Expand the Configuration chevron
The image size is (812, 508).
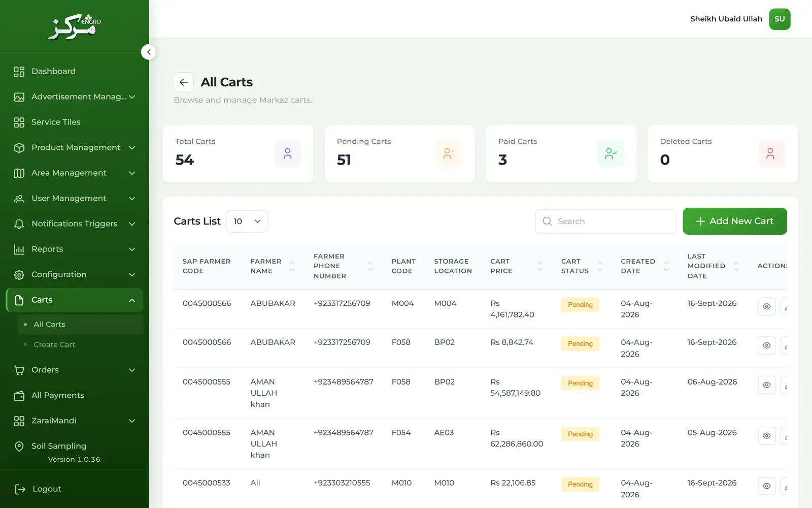coord(132,275)
